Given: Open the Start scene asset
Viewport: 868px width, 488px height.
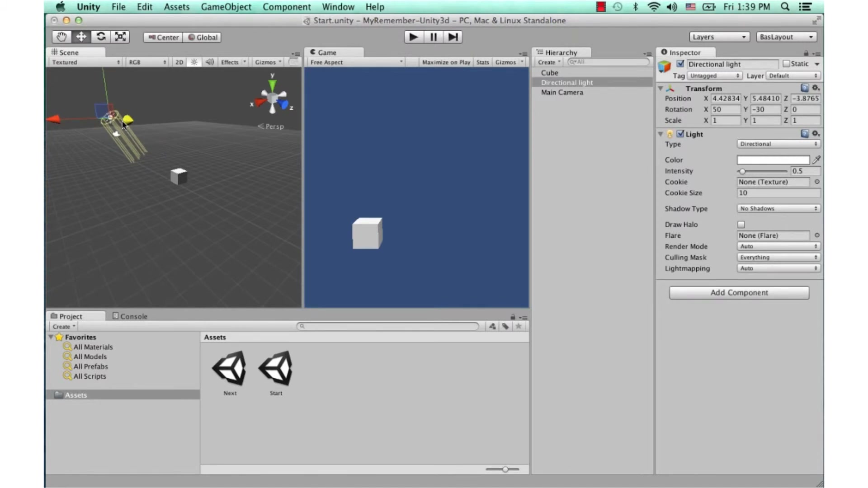Looking at the screenshot, I should (x=276, y=373).
